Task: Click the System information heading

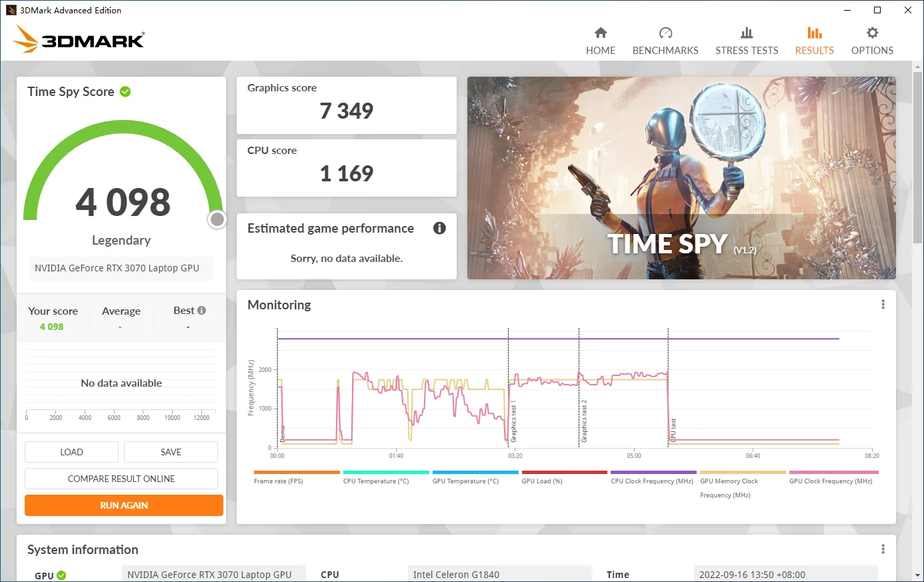Action: pos(83,549)
